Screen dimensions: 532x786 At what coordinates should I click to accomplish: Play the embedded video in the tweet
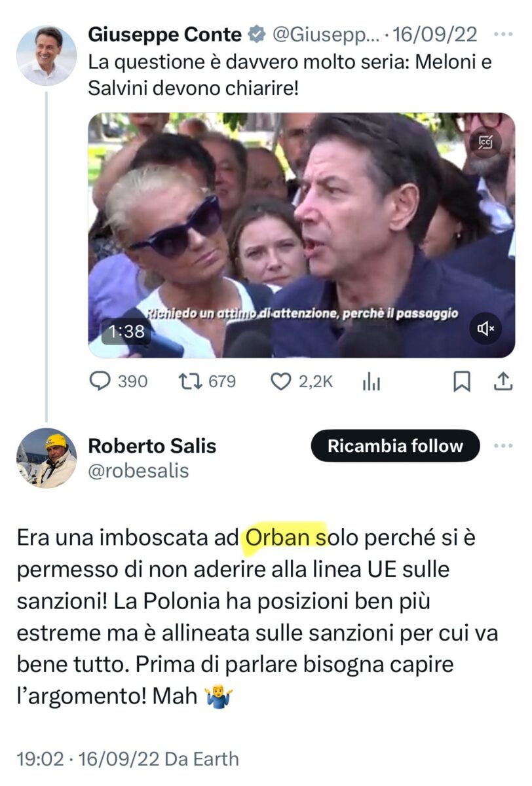click(x=301, y=236)
